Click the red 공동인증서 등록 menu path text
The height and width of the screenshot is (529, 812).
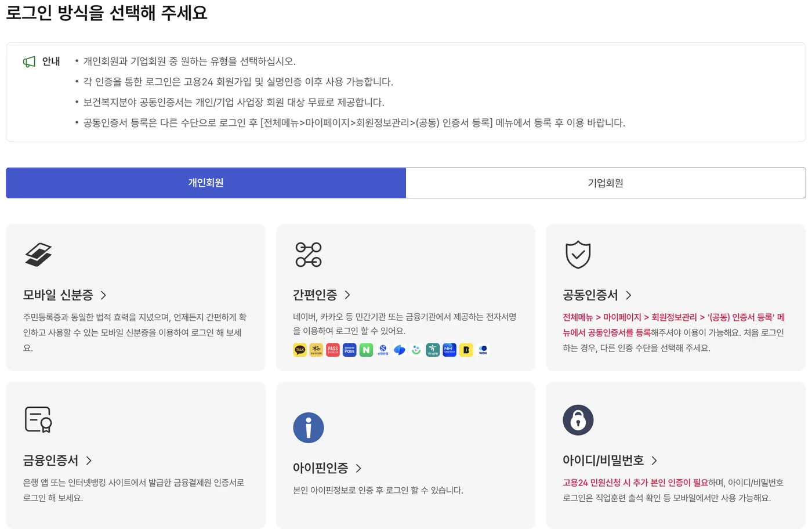click(673, 325)
